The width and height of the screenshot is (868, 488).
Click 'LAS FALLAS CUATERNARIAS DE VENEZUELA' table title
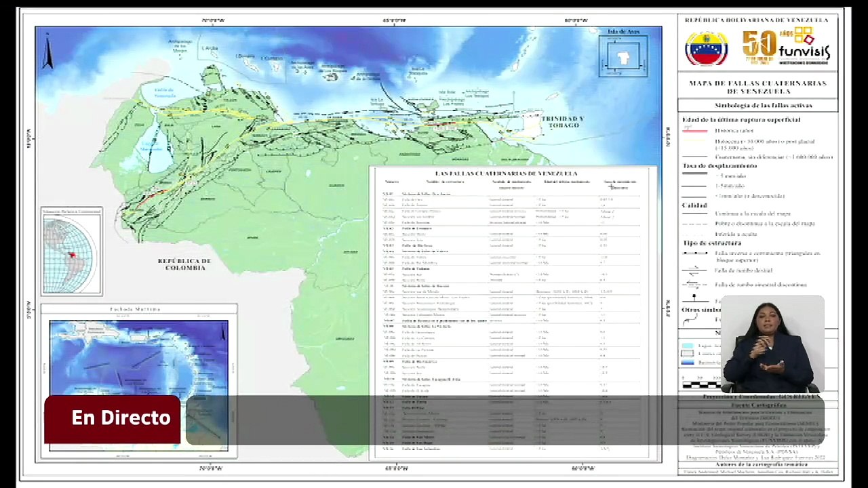click(506, 174)
